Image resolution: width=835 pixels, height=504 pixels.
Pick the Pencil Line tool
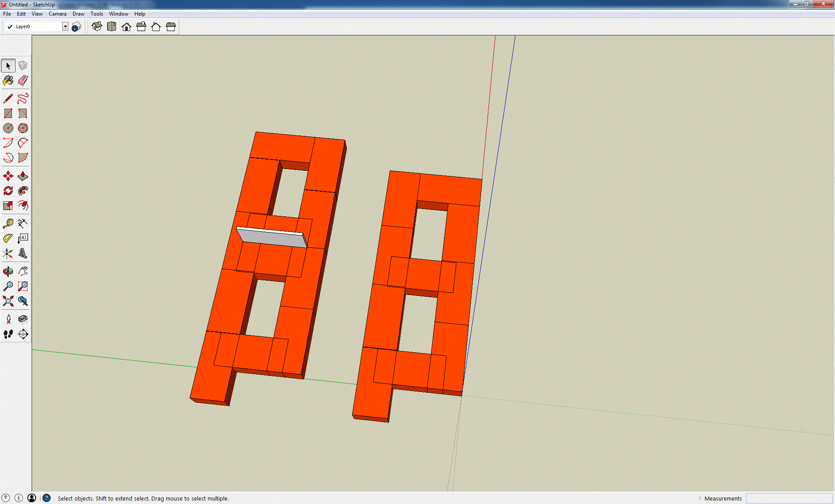[x=8, y=99]
